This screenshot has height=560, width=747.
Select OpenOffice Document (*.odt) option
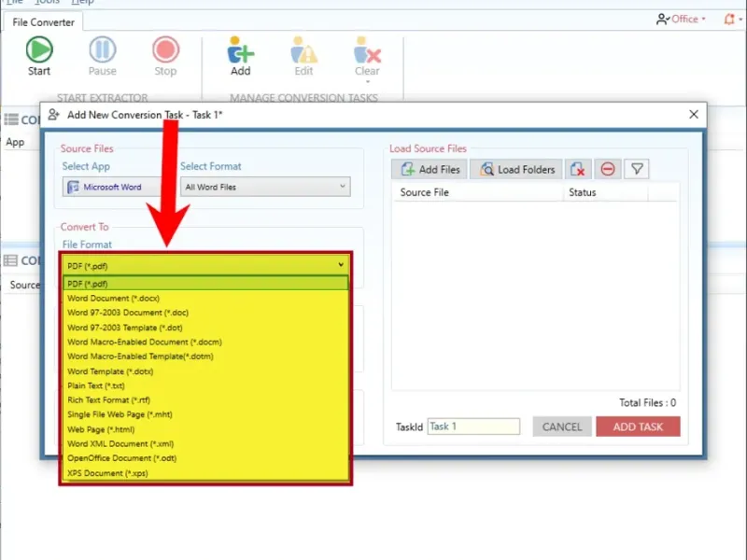coord(205,458)
